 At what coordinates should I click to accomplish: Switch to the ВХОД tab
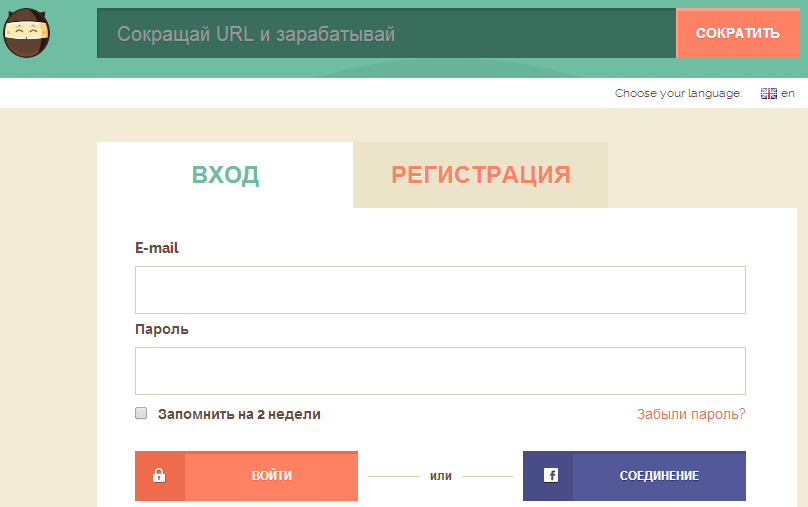click(x=225, y=175)
